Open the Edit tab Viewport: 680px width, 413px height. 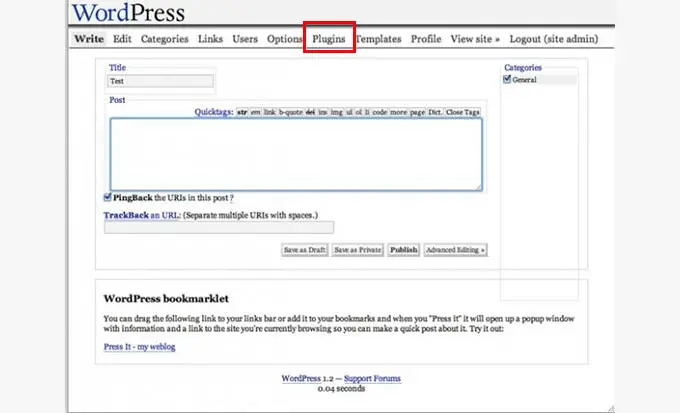(x=122, y=39)
